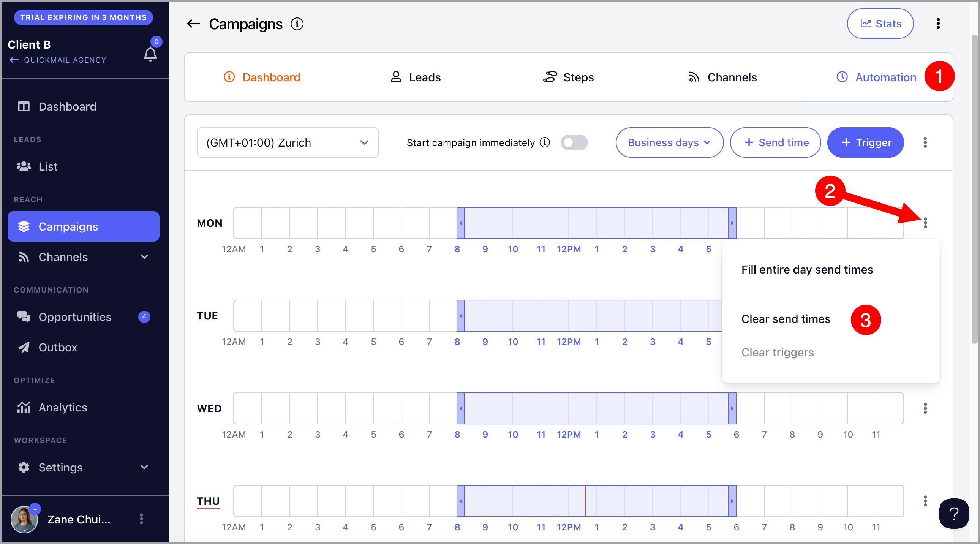Image resolution: width=980 pixels, height=544 pixels.
Task: Open user menu dots beside Zane Chui
Action: click(x=141, y=519)
